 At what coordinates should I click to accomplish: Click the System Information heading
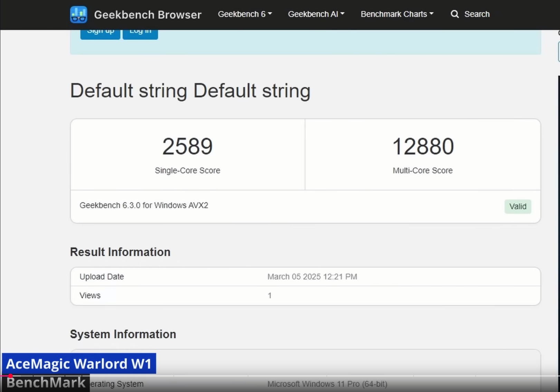123,334
